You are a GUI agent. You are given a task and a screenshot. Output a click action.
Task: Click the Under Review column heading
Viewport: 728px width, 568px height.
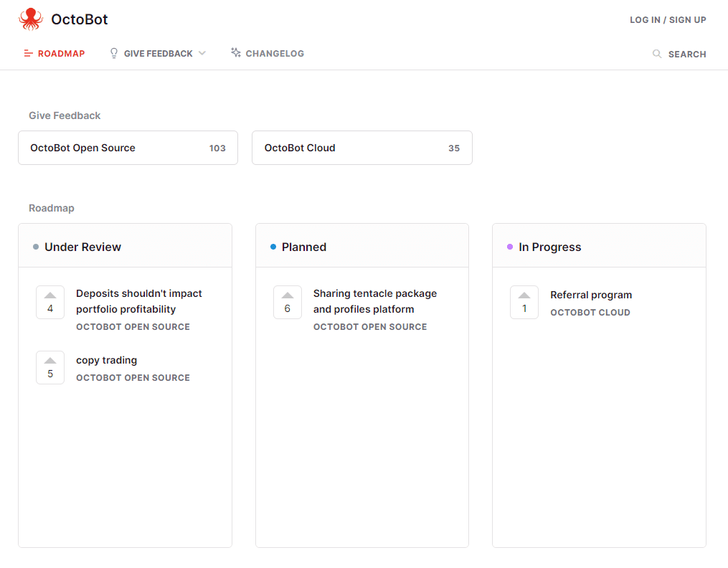tap(82, 247)
